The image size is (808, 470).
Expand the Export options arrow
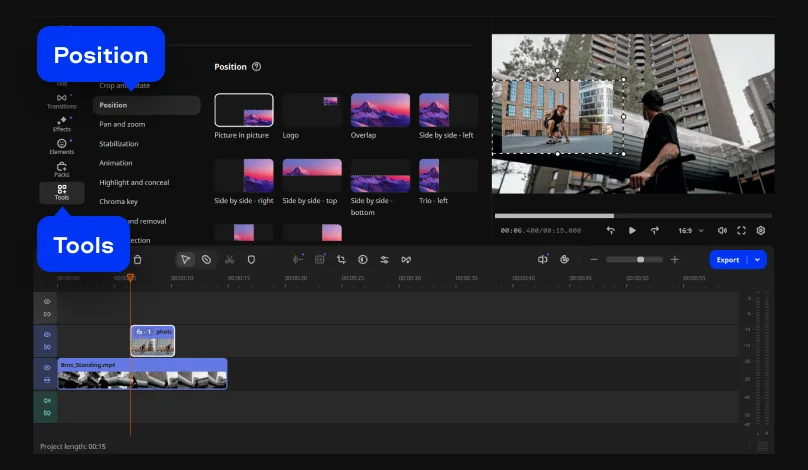[x=757, y=259]
